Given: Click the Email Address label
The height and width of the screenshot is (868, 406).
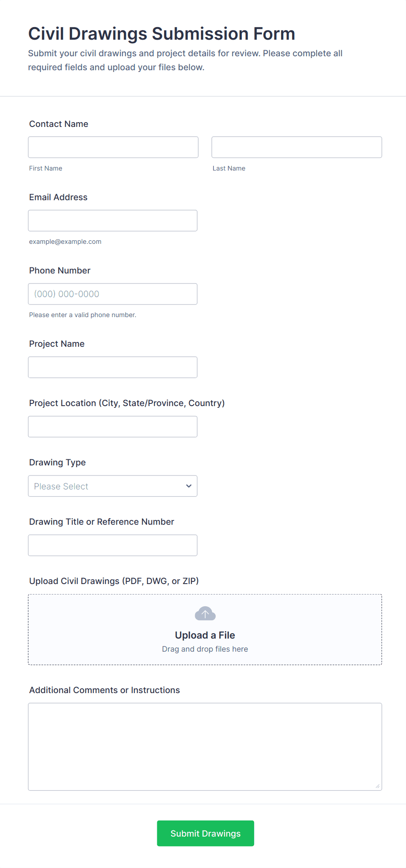Looking at the screenshot, I should pos(58,197).
